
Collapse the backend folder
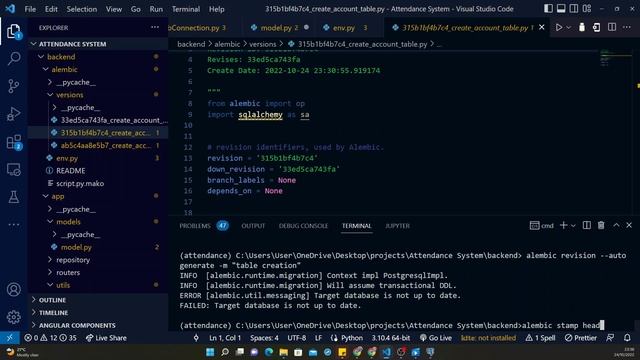[x=98, y=57]
